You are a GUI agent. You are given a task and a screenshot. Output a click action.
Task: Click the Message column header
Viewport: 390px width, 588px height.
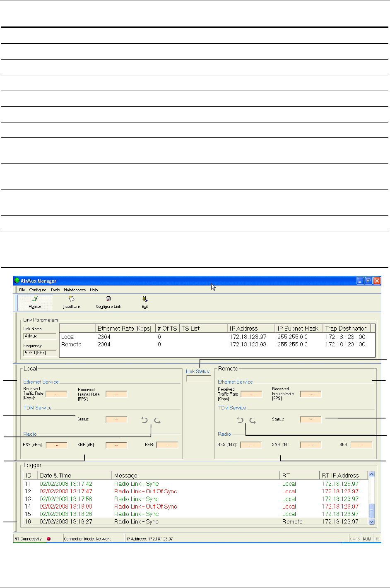[196, 475]
